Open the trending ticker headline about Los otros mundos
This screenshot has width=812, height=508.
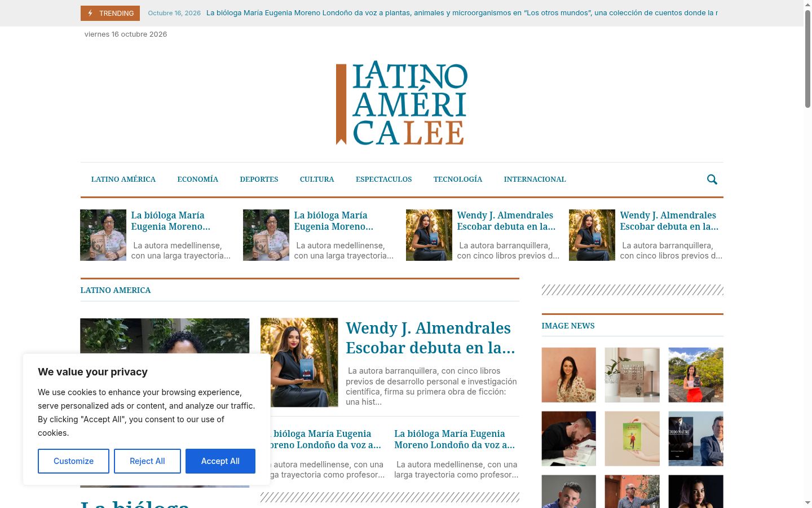point(462,13)
